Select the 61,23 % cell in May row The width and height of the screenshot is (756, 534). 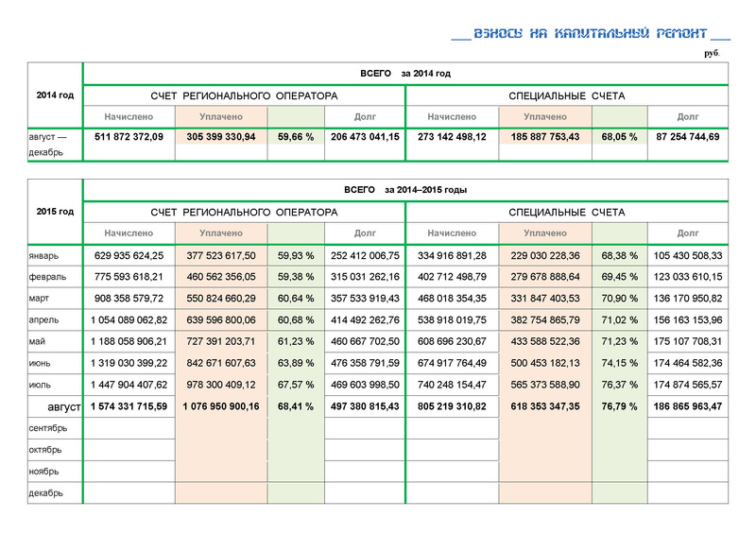coord(296,342)
